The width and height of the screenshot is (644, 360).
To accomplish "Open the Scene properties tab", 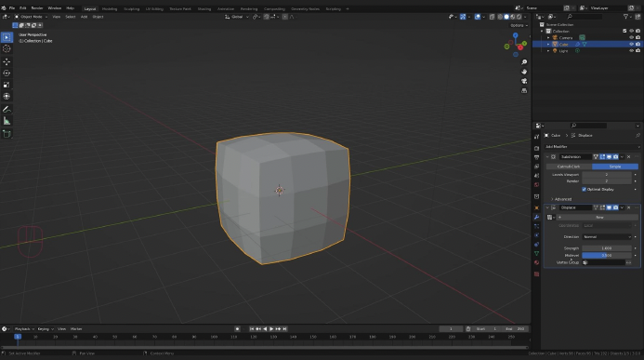I will tap(536, 176).
